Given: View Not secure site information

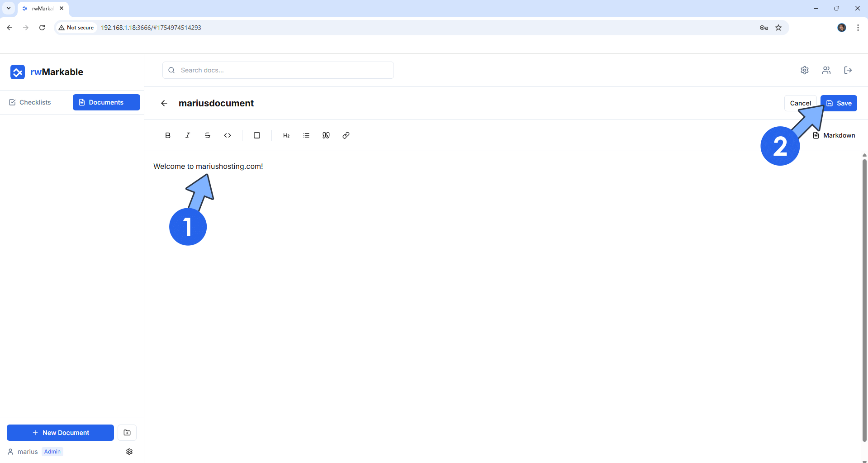Looking at the screenshot, I should point(76,28).
